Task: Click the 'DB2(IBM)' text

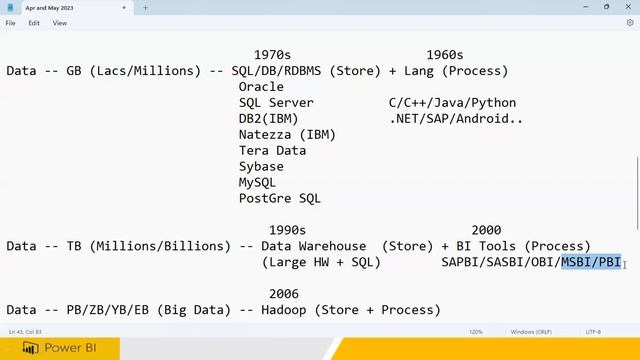Action: point(269,119)
